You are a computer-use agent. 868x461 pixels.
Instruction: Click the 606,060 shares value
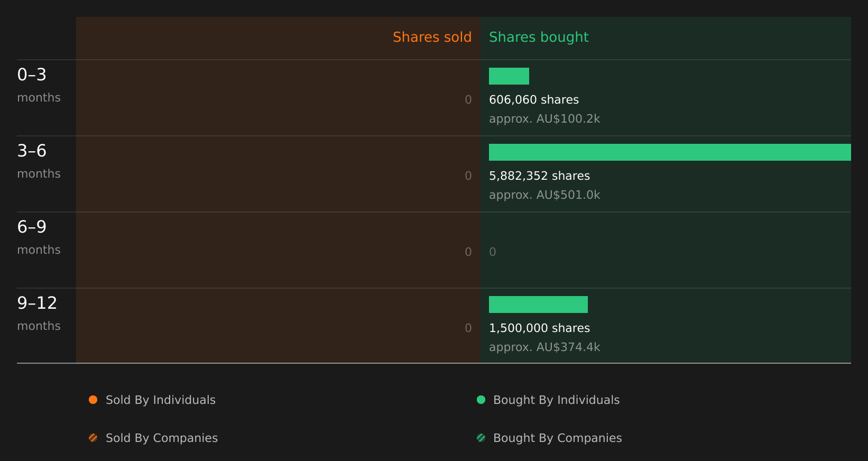[x=534, y=99]
